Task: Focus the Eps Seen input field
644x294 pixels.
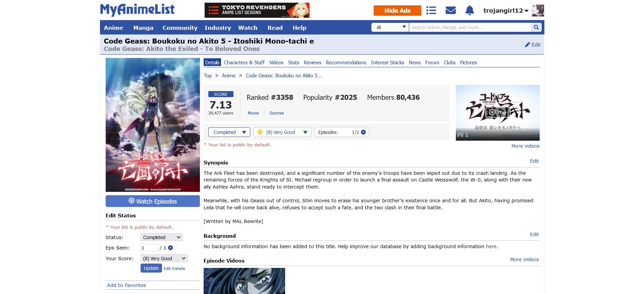Action: tap(149, 248)
